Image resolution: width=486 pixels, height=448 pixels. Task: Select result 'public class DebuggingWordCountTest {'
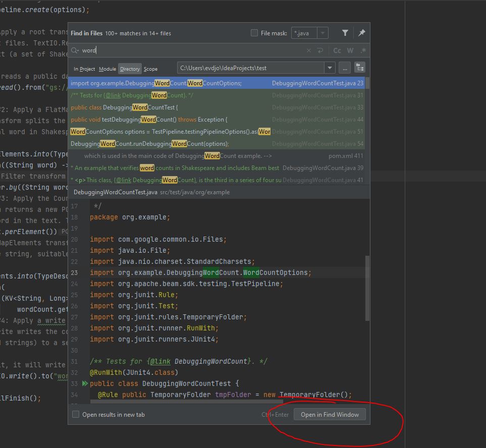click(217, 107)
